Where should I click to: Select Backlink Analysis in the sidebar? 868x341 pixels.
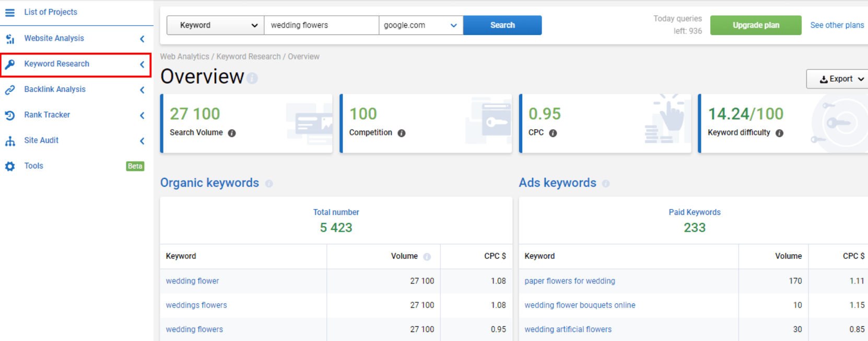pyautogui.click(x=55, y=89)
